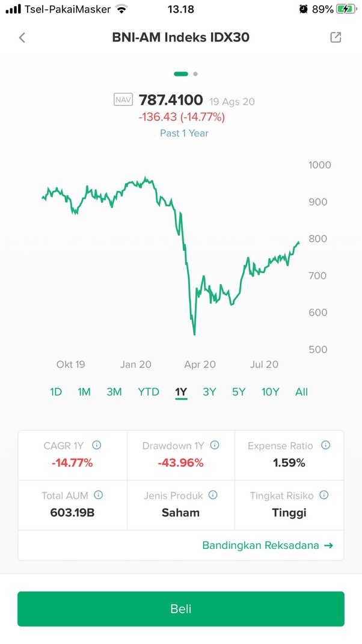362x644 pixels.
Task: Open the Expense Ratio info tooltip
Action: tap(325, 445)
